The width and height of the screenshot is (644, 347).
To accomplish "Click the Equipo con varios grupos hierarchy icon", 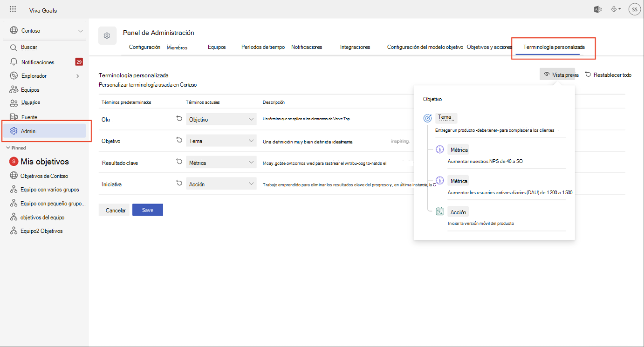I will [14, 190].
